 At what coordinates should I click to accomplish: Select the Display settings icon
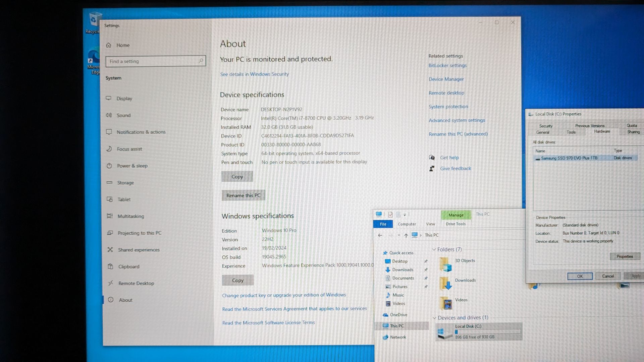109,98
